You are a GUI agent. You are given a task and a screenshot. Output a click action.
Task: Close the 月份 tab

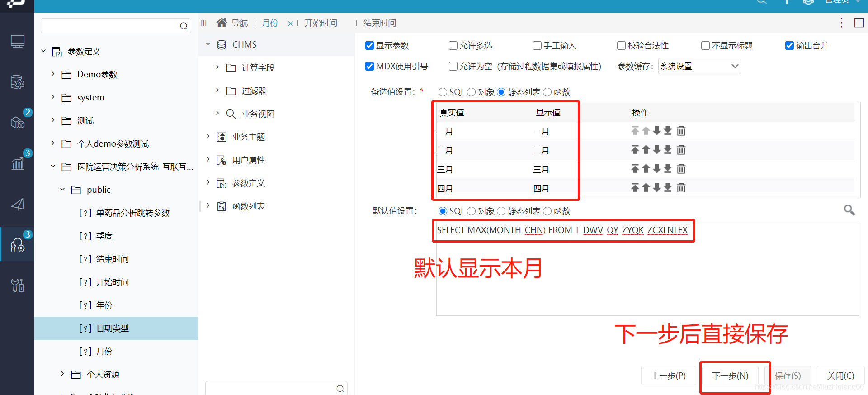tap(290, 24)
